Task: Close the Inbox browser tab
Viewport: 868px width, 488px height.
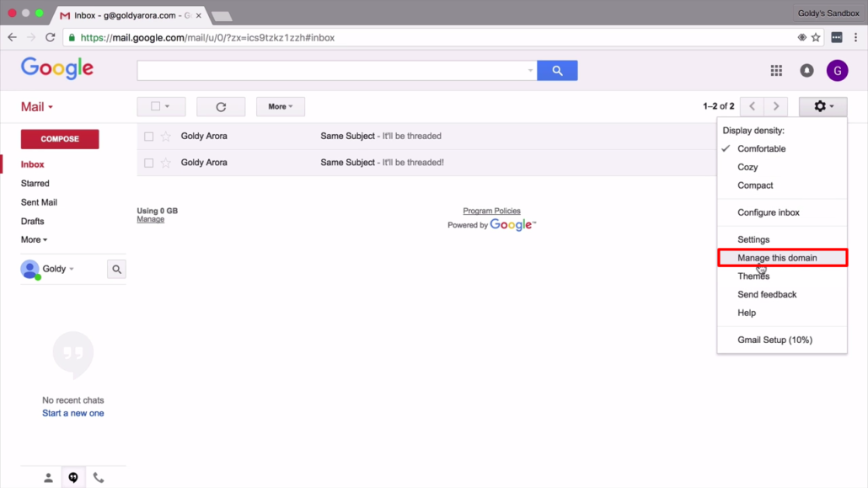Action: click(198, 15)
